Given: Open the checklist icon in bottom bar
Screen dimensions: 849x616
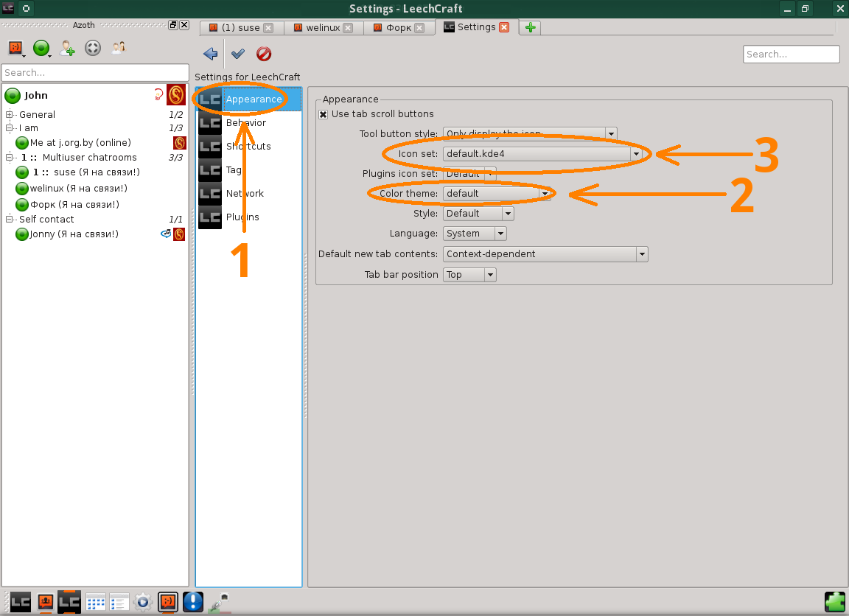Looking at the screenshot, I should point(119,602).
